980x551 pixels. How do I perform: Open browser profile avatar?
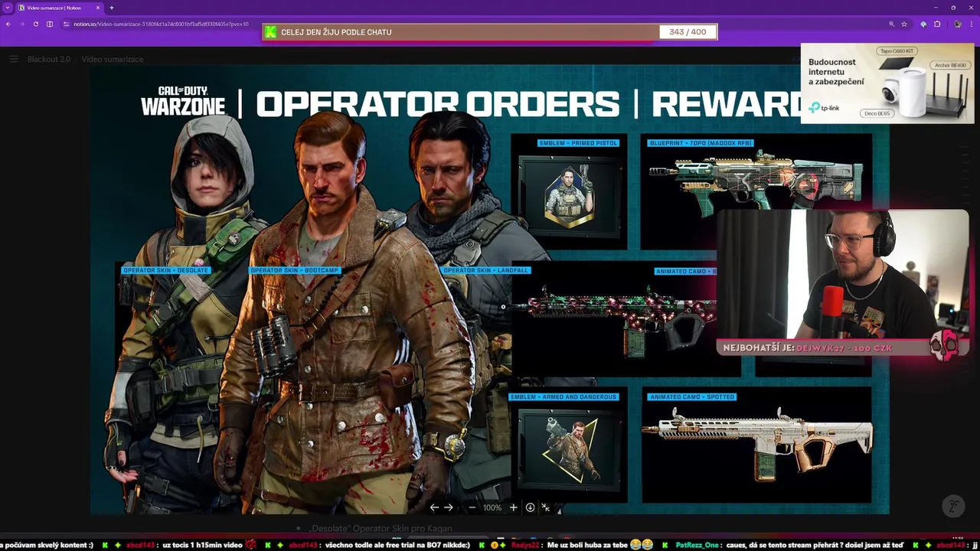click(958, 24)
